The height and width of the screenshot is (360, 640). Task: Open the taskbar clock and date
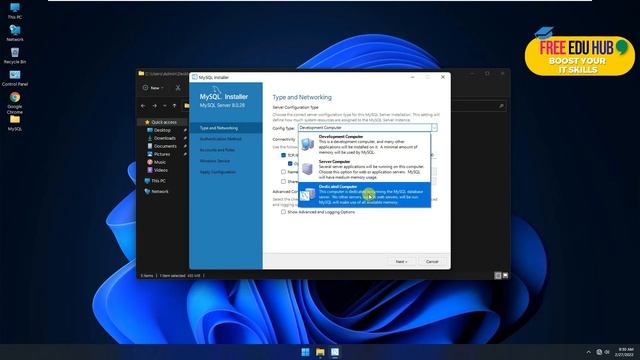[x=624, y=352]
